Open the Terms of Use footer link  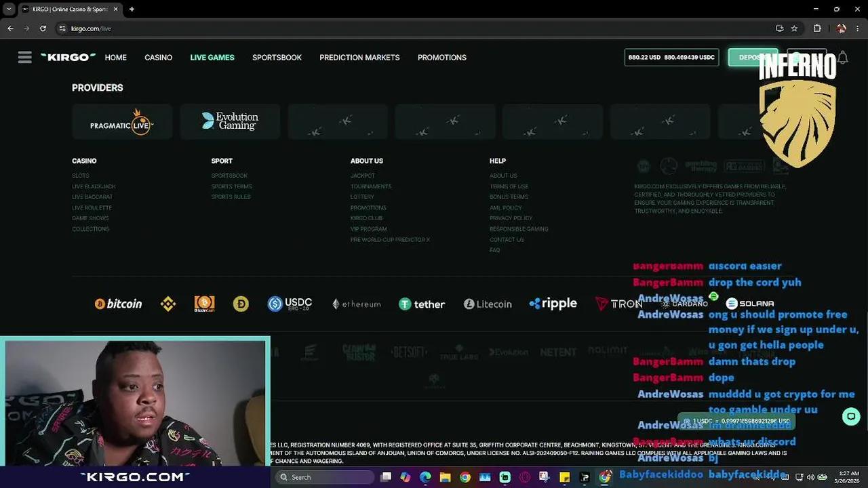[509, 186]
